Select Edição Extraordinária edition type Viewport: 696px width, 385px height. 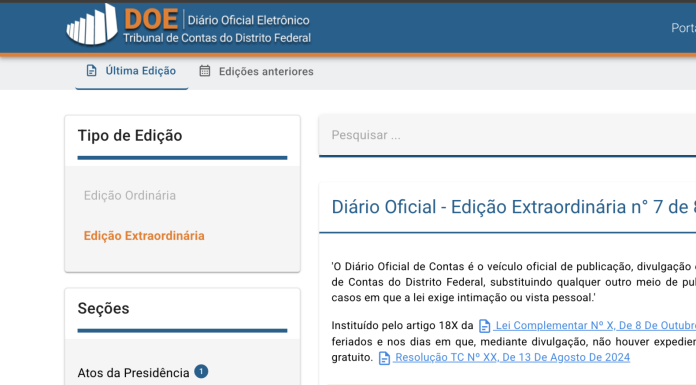click(144, 236)
